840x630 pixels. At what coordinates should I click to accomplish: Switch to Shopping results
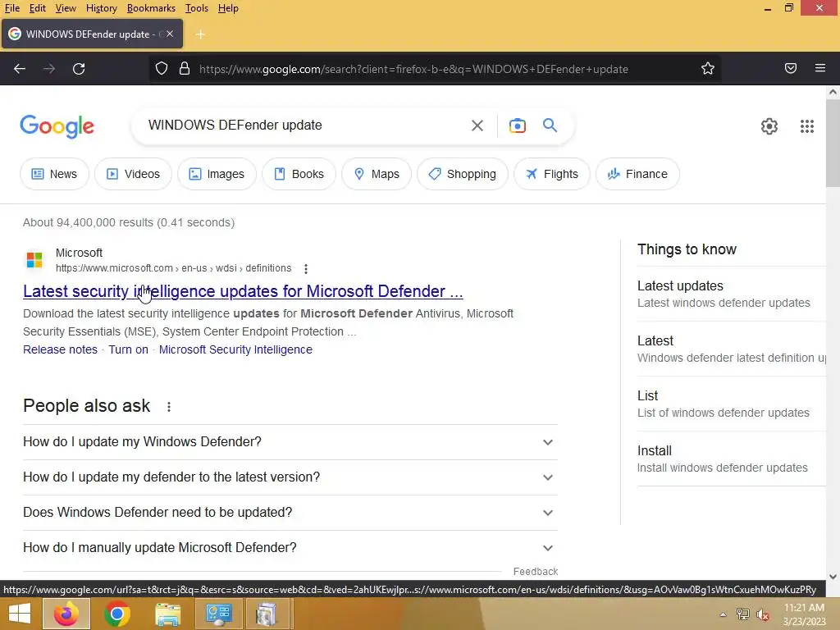[x=463, y=174]
